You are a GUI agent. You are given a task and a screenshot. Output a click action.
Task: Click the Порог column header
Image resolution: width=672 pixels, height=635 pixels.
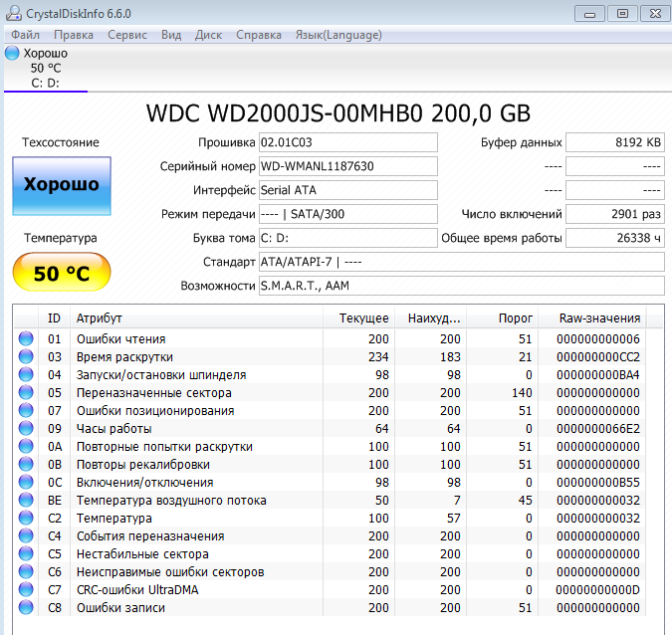pos(502,318)
